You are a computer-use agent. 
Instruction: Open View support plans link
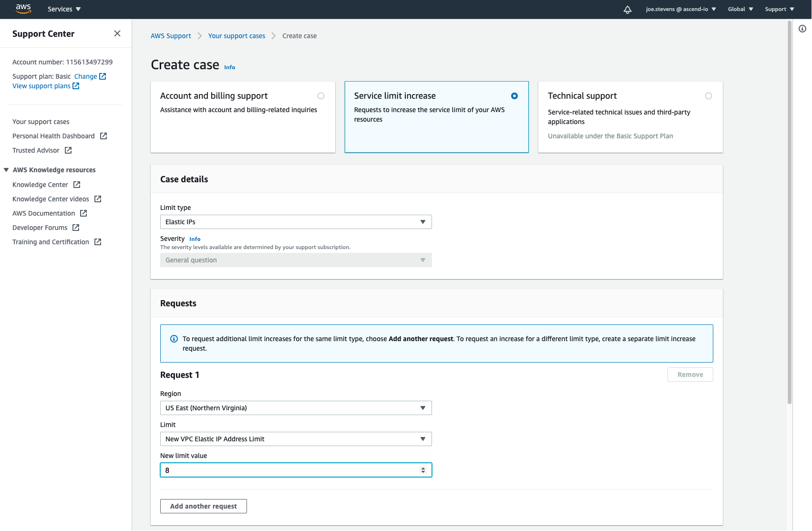[x=41, y=86]
